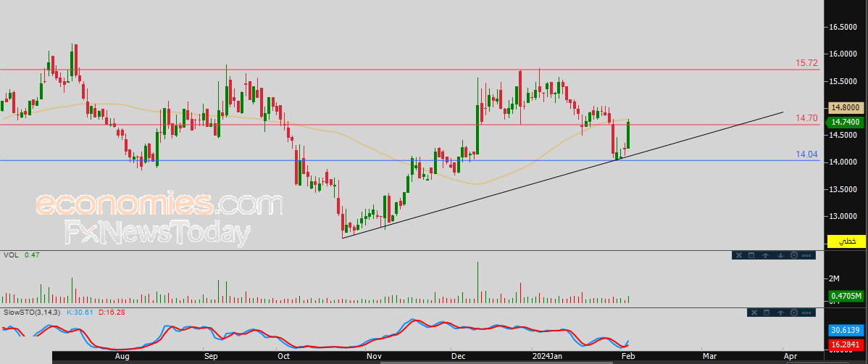Click the 0.4705M volume value tag

pyautogui.click(x=847, y=297)
